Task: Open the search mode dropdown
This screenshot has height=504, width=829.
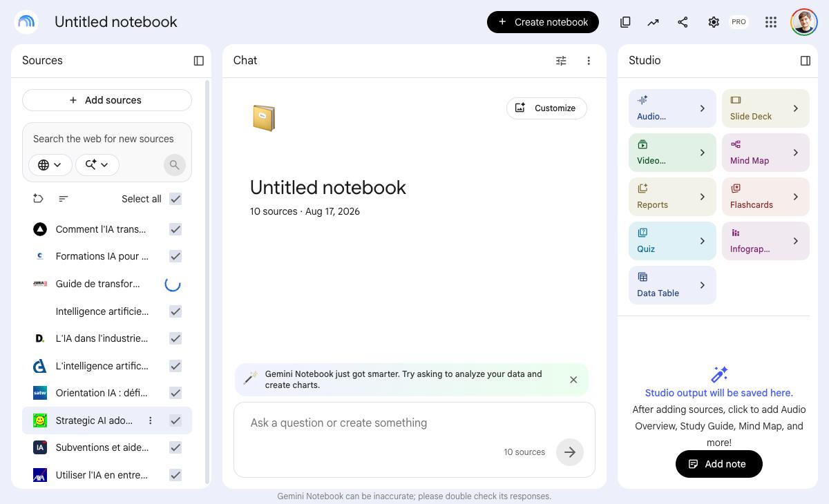Action: 97,164
